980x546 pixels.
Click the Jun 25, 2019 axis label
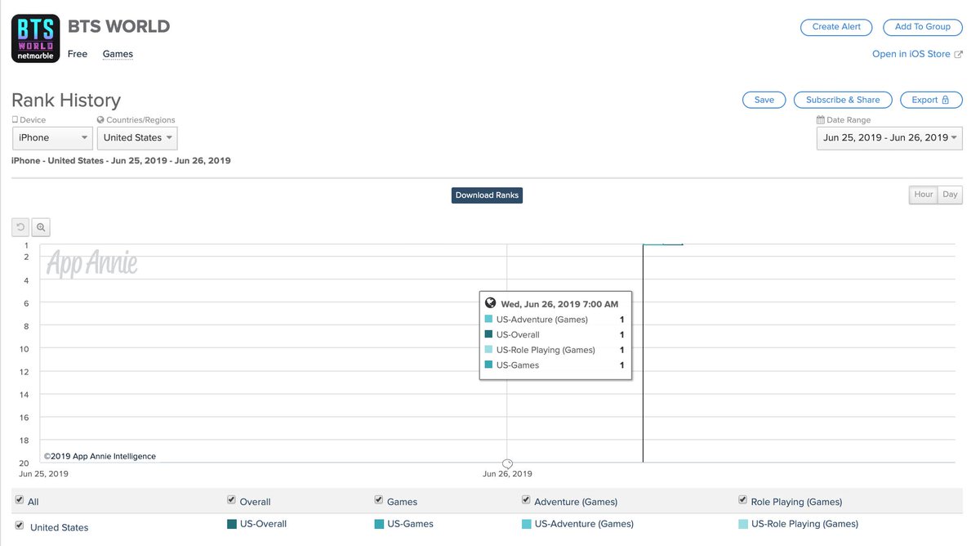44,474
